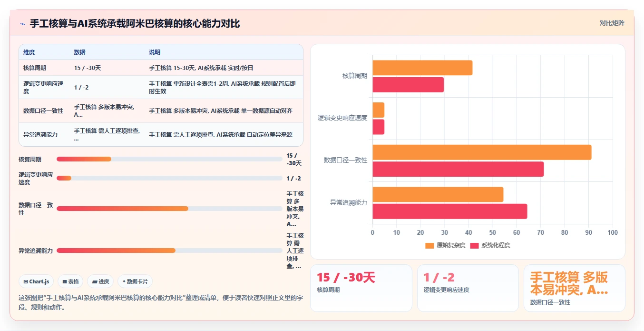
Task: Click the 数据口径一致性 table row cell
Action: [43, 111]
